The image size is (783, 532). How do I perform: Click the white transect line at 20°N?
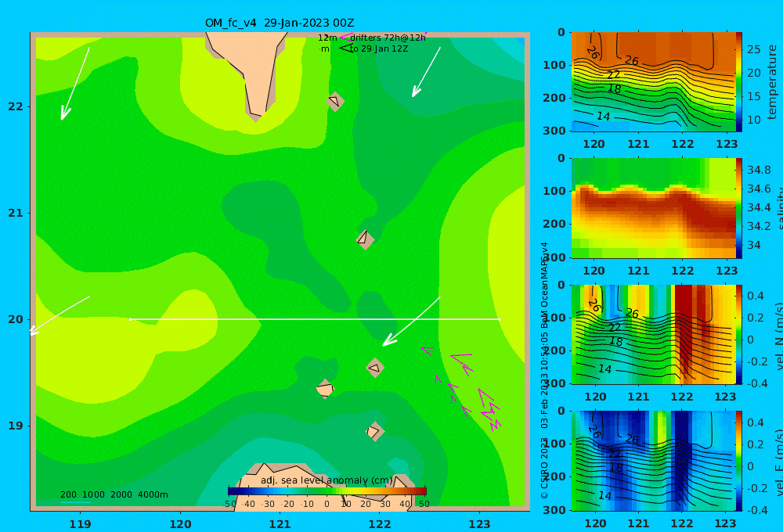pos(315,319)
